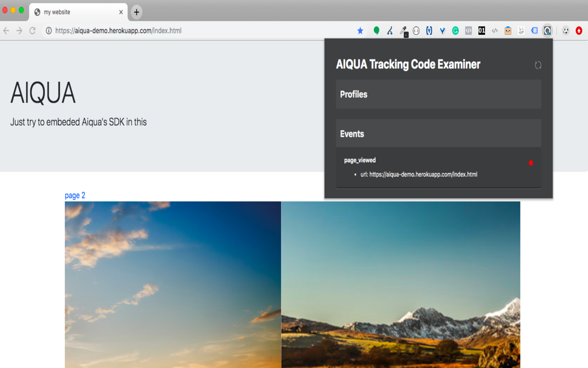This screenshot has height=368, width=588.
Task: Open the AIQUA Tracking Code Examiner extension
Action: point(547,30)
